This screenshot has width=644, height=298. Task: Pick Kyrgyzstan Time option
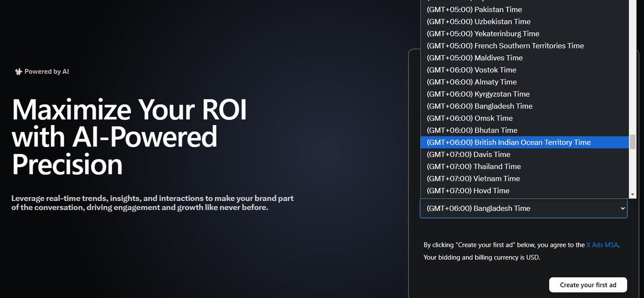click(x=524, y=94)
